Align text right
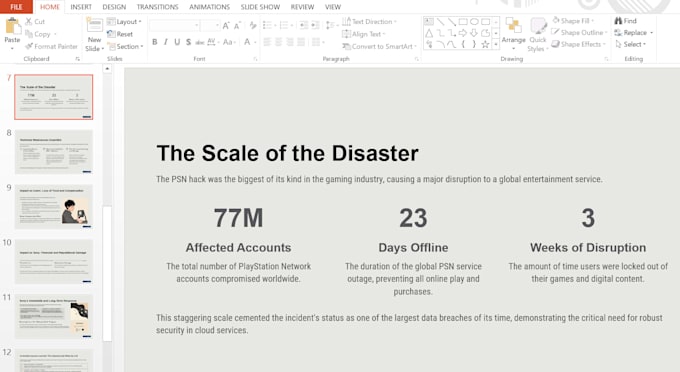Viewport: 680px width, 372px height. (290, 42)
